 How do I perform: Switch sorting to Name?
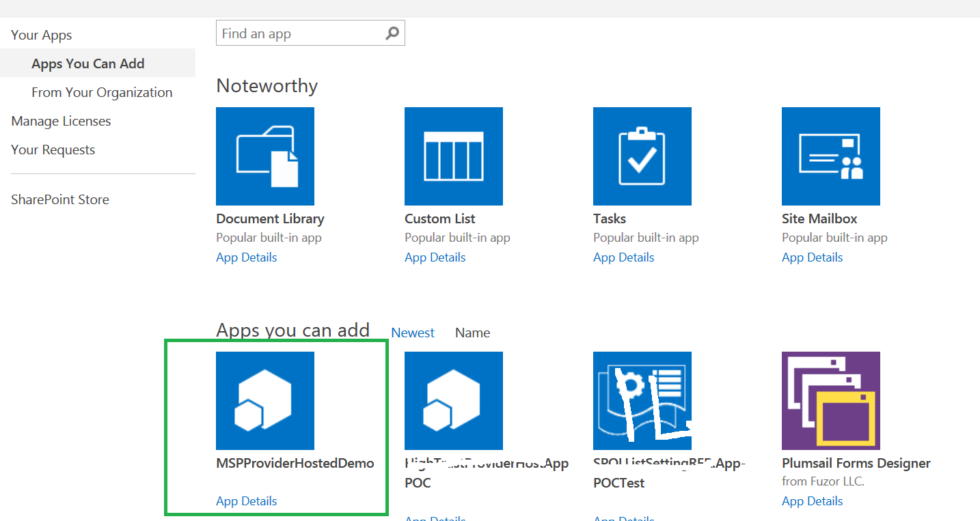point(472,333)
